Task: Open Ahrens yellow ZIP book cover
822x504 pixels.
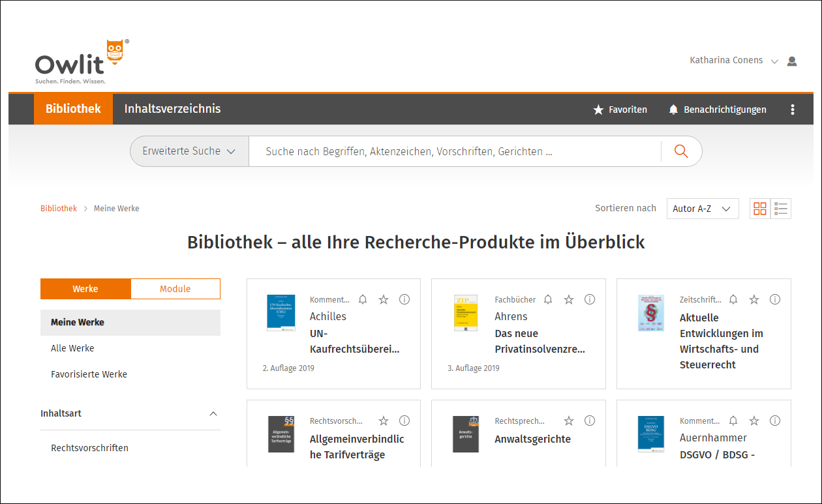Action: pos(466,313)
